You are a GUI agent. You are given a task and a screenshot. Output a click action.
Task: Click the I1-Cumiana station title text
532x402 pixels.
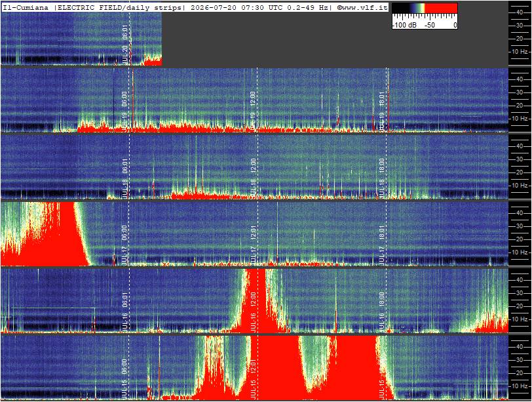click(x=26, y=7)
